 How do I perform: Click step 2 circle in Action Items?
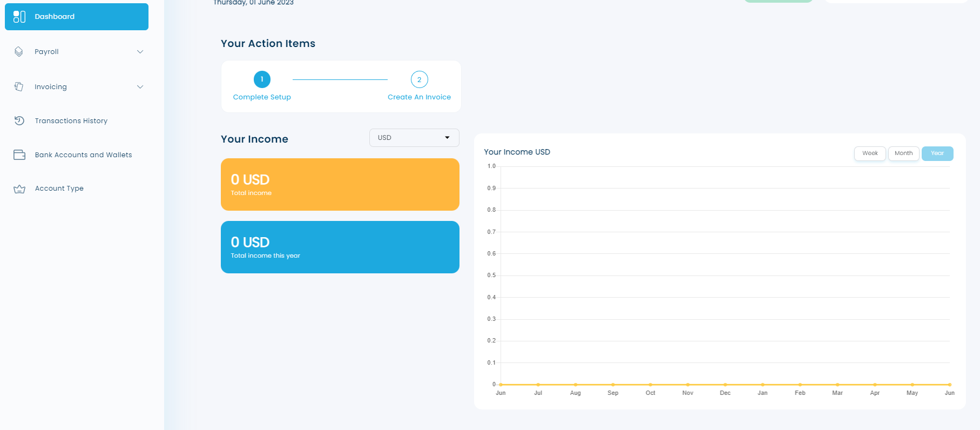(x=419, y=79)
